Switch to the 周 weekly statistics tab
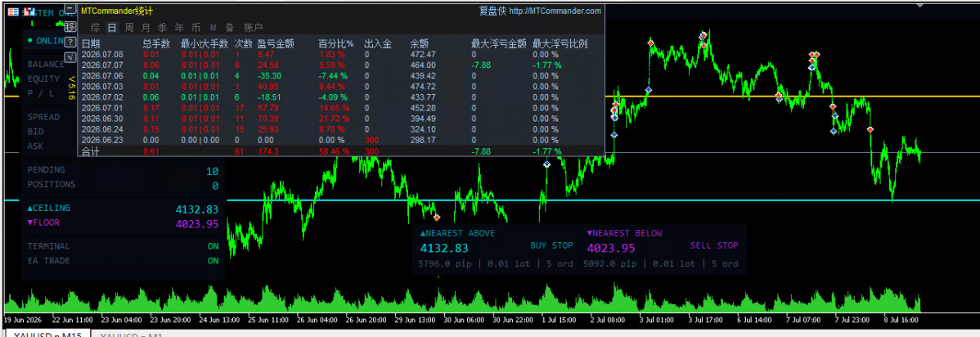 point(128,28)
